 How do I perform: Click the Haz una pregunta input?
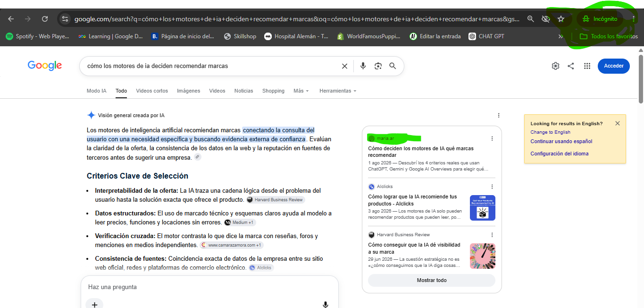click(210, 287)
